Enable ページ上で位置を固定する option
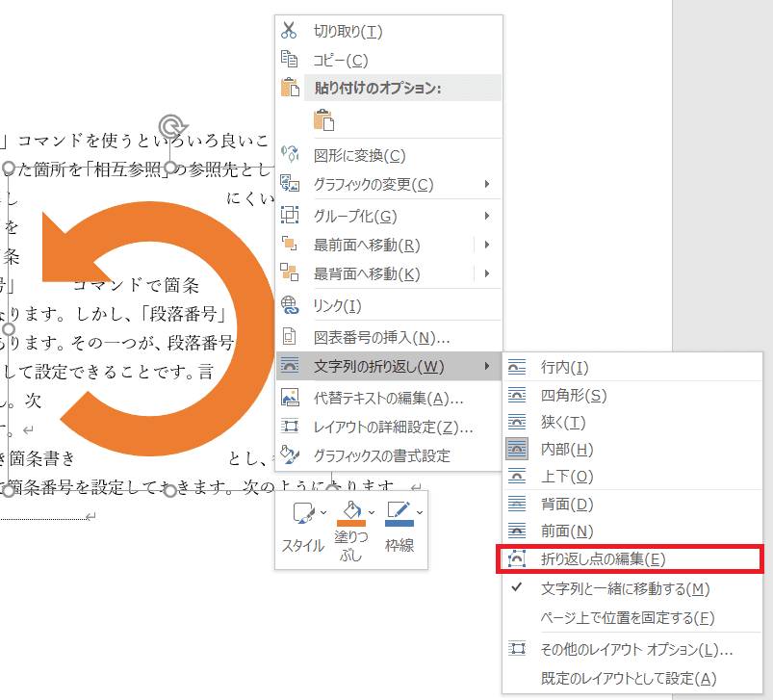 pos(627,617)
